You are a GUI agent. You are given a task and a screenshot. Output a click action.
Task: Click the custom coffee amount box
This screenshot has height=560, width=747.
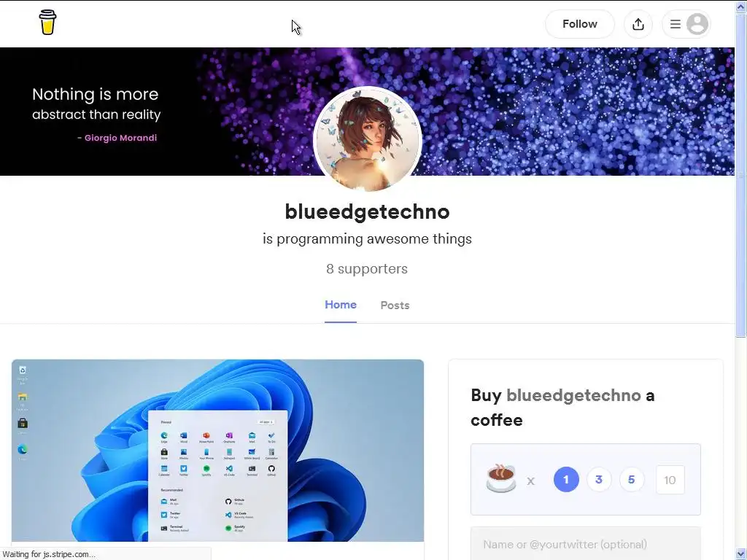(x=670, y=480)
